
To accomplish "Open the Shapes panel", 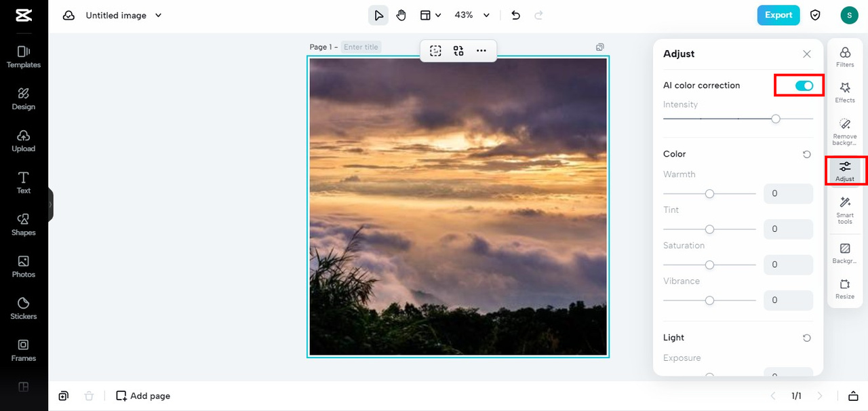I will [24, 224].
